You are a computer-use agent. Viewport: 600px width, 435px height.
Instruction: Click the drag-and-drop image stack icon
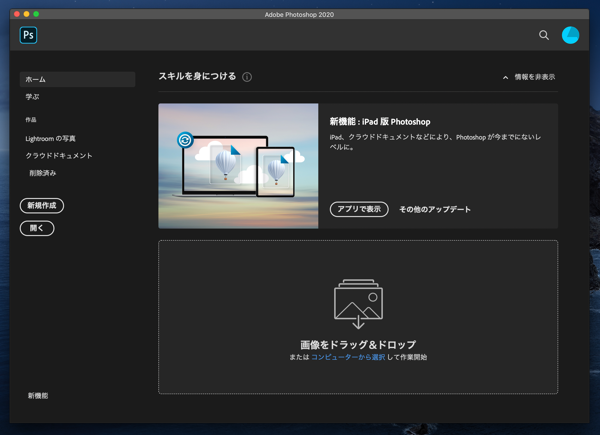(x=358, y=303)
